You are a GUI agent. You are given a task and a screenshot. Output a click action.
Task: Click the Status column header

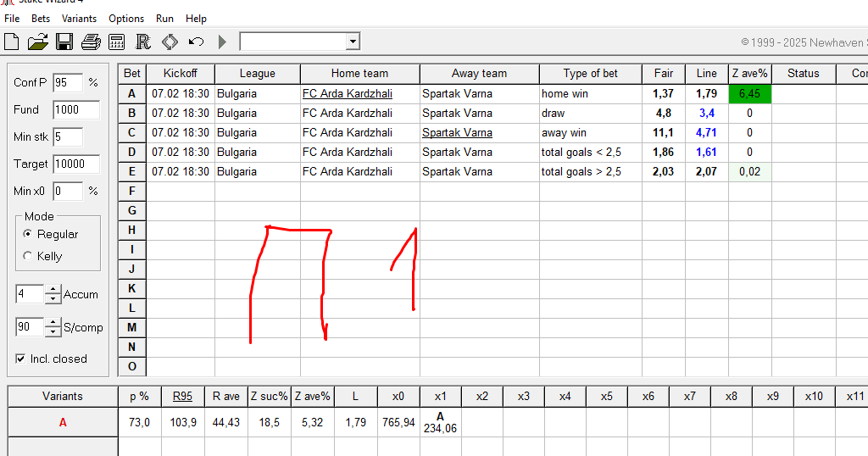[804, 74]
